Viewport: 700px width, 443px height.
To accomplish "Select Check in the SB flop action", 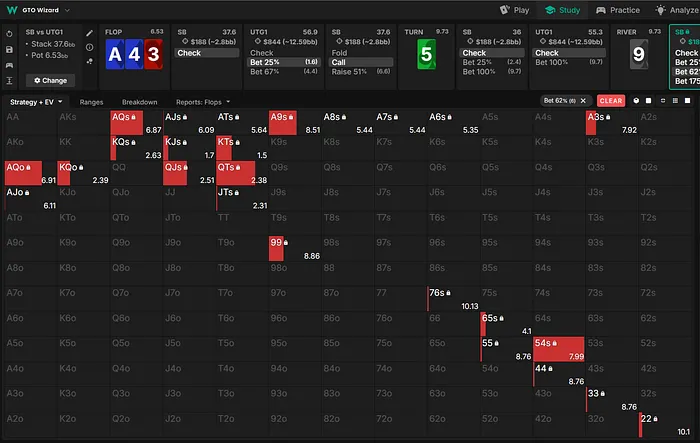I will [x=207, y=53].
